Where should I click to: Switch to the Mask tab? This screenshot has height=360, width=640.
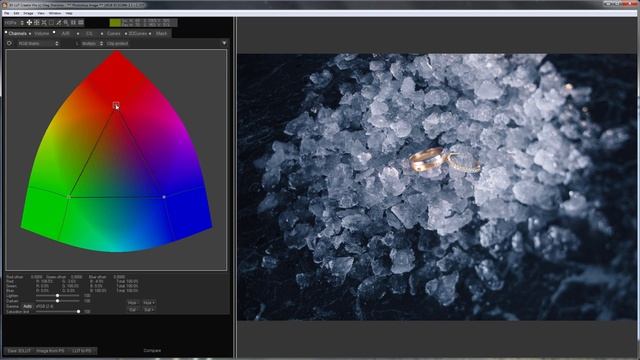[162, 33]
